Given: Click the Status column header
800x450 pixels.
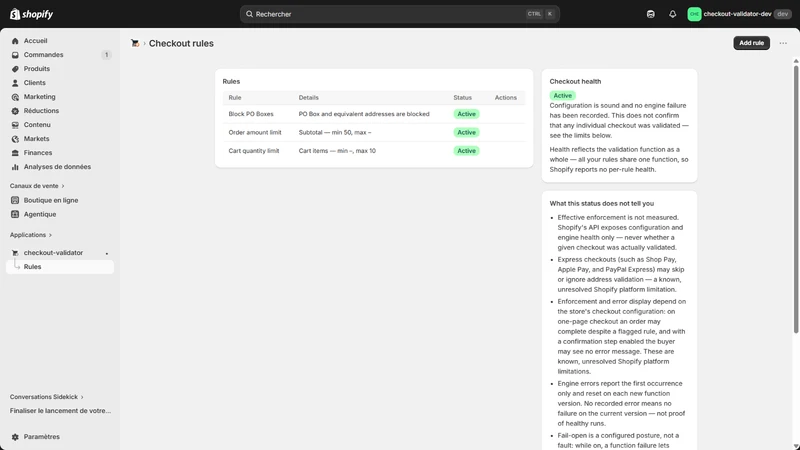Looking at the screenshot, I should 462,97.
